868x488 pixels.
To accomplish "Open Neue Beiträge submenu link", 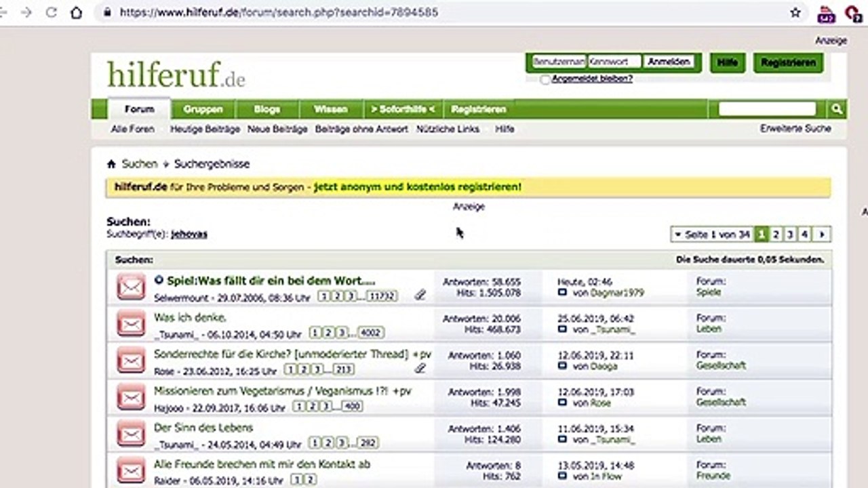I will (x=277, y=129).
